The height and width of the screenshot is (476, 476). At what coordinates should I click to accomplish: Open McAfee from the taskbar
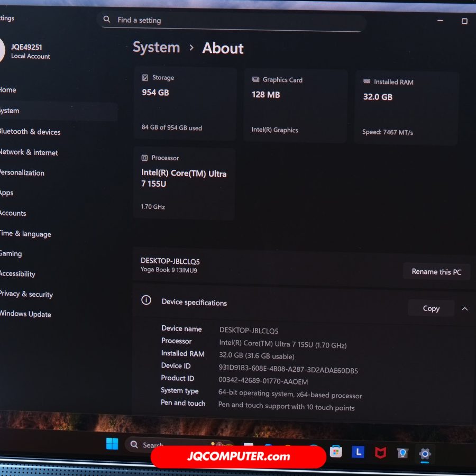pos(380,453)
